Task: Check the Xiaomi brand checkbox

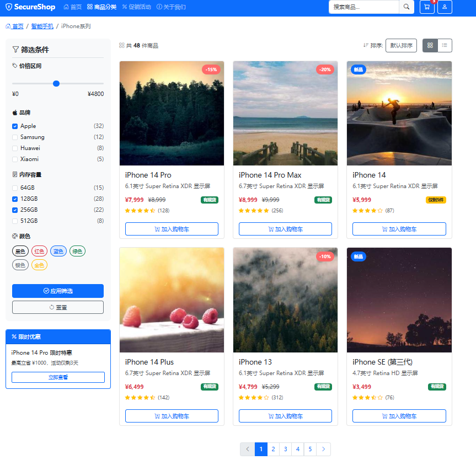Action: pos(15,159)
